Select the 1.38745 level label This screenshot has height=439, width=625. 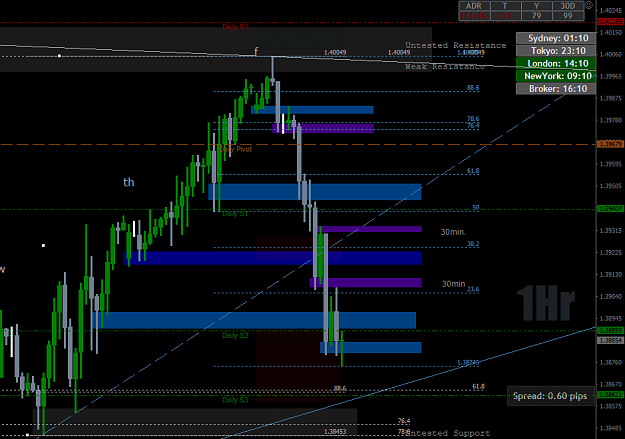468,362
